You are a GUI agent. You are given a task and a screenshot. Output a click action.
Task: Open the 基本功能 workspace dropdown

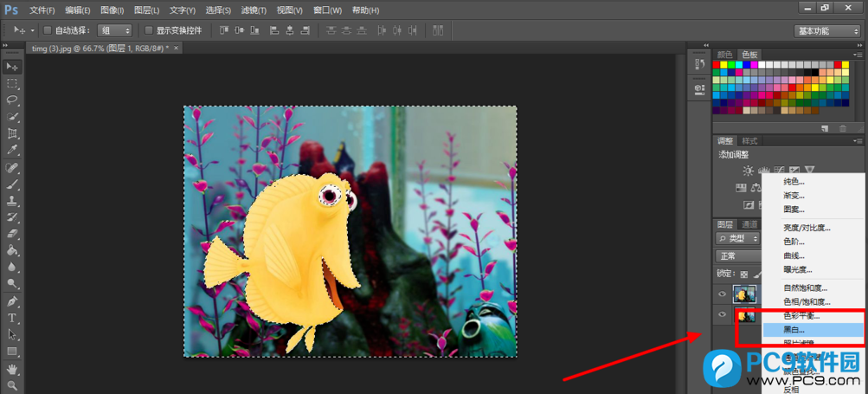tap(826, 31)
